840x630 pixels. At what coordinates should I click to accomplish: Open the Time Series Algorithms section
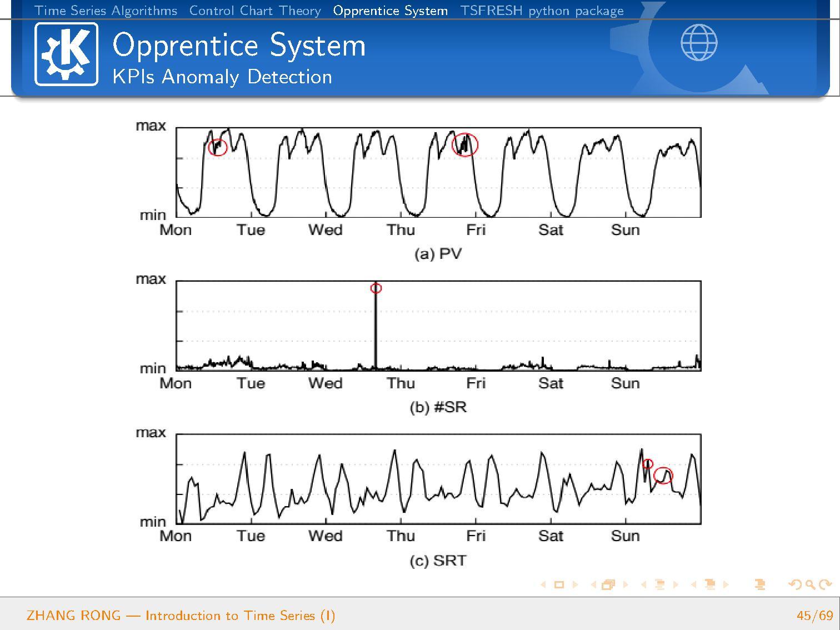click(106, 11)
